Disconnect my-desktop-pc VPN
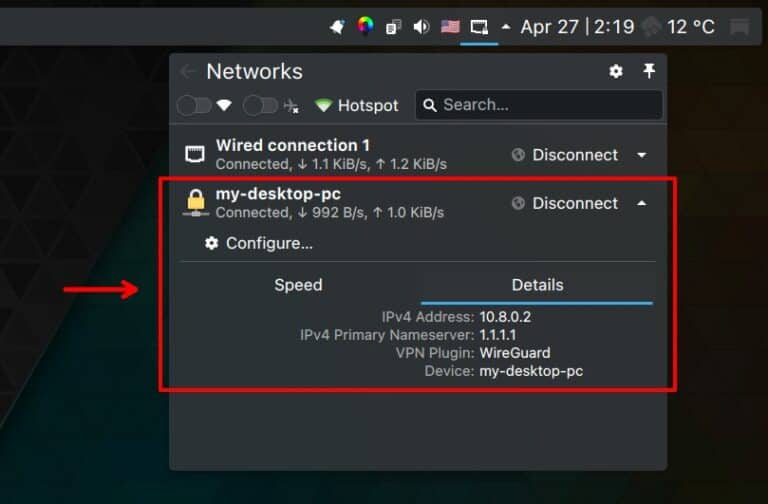The image size is (768, 504). (x=565, y=203)
